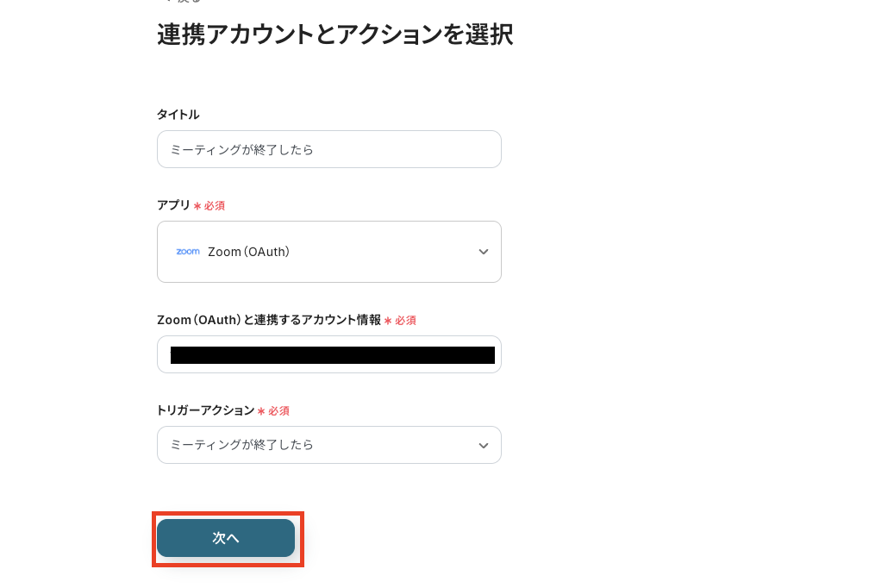Image resolution: width=869 pixels, height=588 pixels.
Task: Click the 次へ button
Action: [x=226, y=538]
